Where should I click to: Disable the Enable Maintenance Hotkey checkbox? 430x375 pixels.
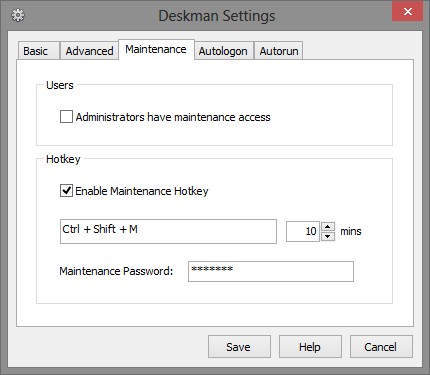[x=66, y=191]
